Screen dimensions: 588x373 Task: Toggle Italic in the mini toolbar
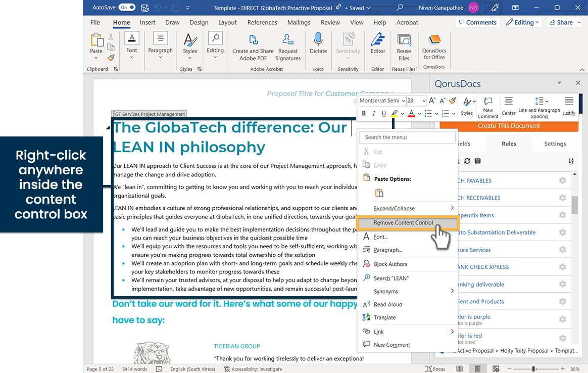(373, 113)
